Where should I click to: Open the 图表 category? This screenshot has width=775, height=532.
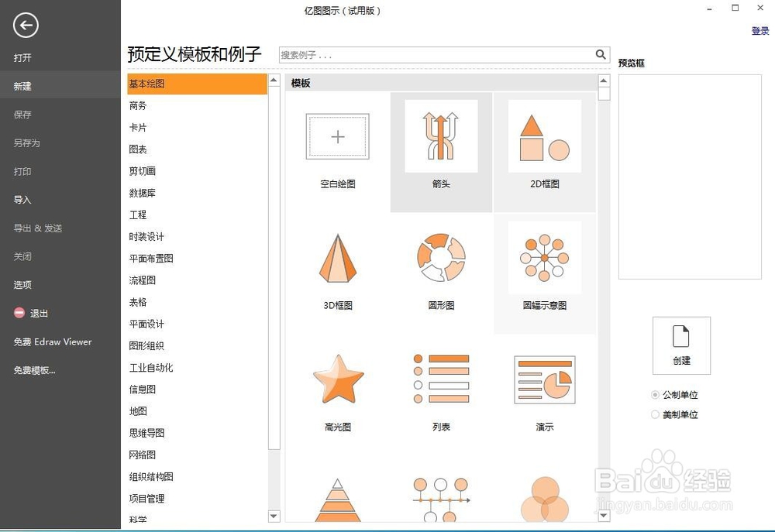tap(138, 149)
